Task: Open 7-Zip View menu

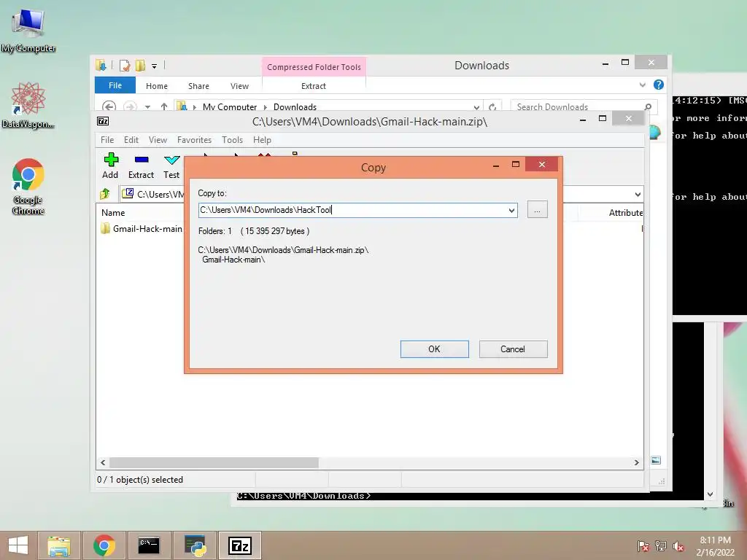Action: (158, 139)
